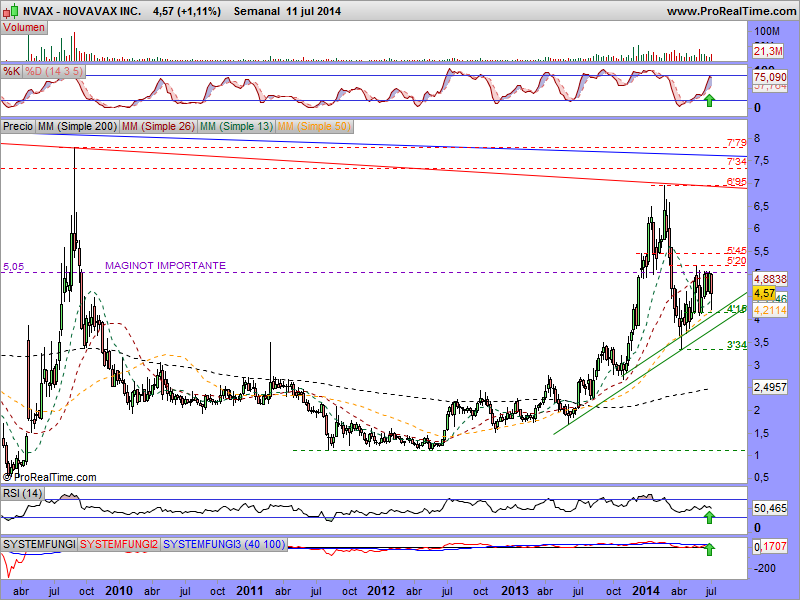This screenshot has width=800, height=600.
Task: Open the RSI (14) indicator label
Action: point(22,493)
